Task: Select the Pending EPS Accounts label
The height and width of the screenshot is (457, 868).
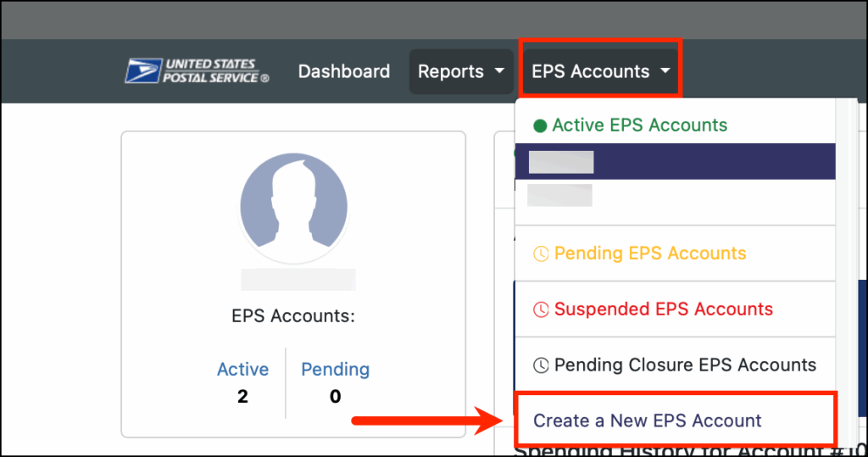Action: click(x=650, y=254)
